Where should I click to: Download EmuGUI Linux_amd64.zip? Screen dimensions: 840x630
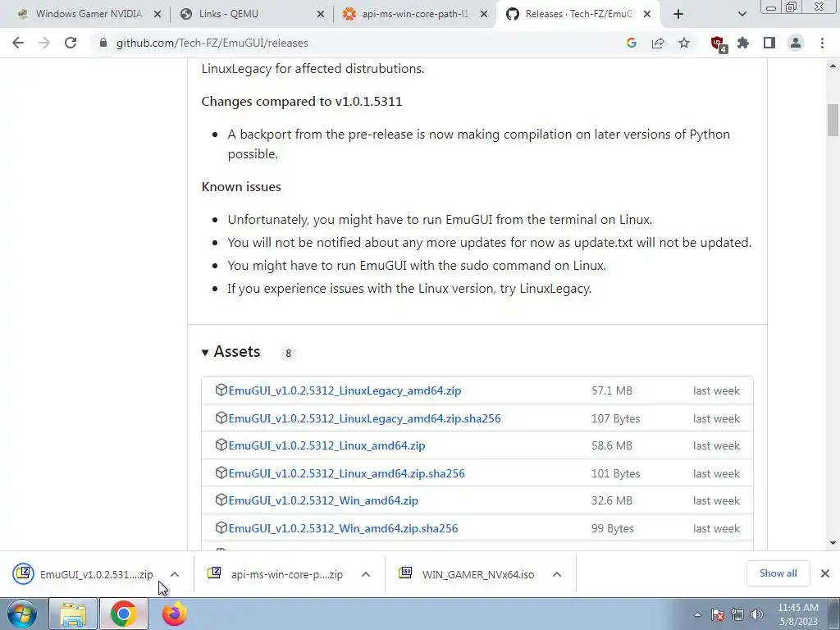(326, 445)
